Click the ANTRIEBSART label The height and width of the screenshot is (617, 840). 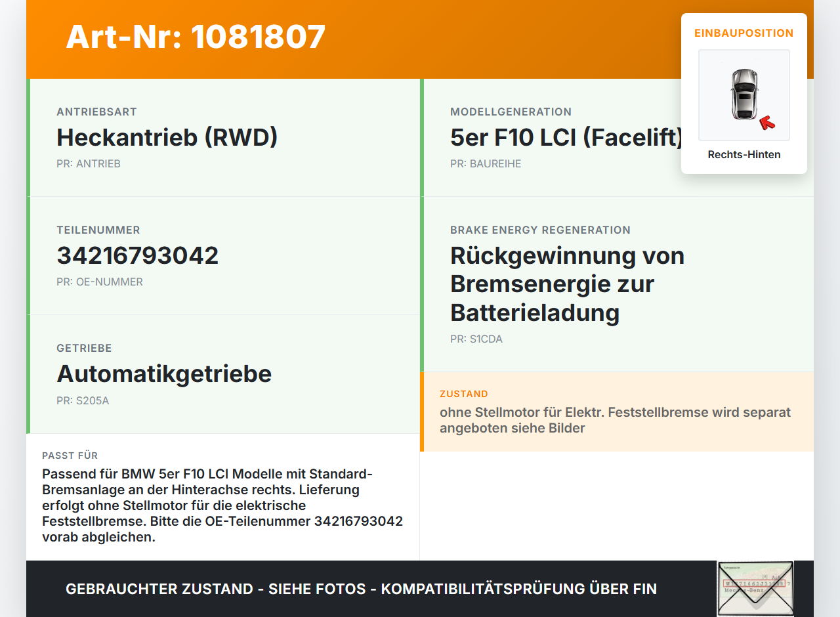(x=96, y=112)
